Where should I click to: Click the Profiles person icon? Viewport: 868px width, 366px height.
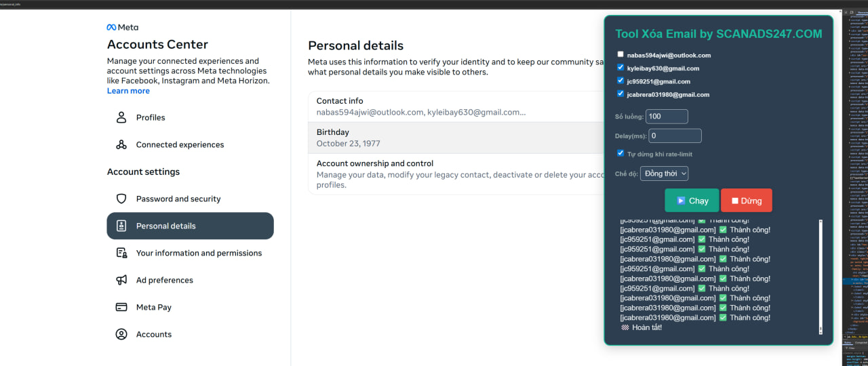click(121, 117)
